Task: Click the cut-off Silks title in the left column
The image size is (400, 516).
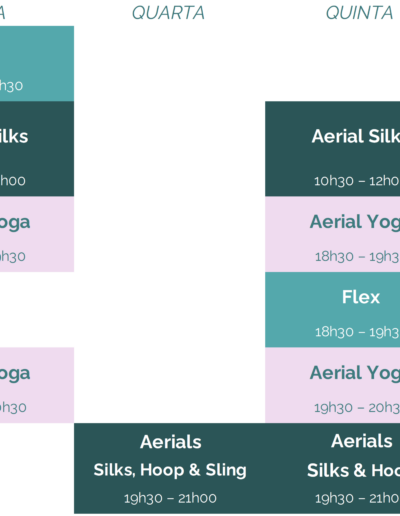Action: [14, 136]
